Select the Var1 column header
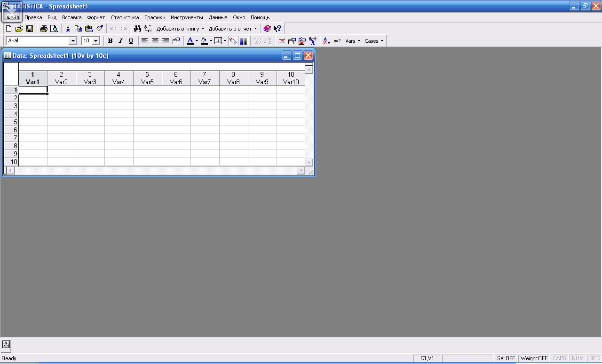Screen dimensions: 602x364 pos(33,78)
